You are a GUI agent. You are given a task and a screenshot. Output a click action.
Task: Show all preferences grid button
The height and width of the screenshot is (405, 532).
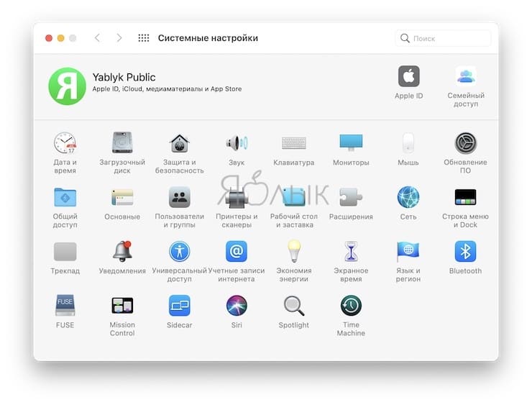pyautogui.click(x=144, y=37)
